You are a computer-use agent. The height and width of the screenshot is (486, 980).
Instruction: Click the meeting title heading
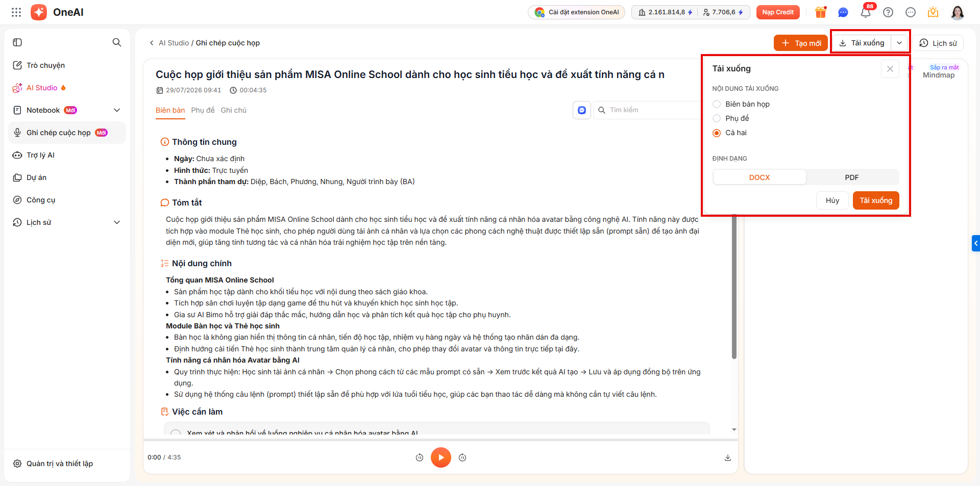(x=410, y=74)
